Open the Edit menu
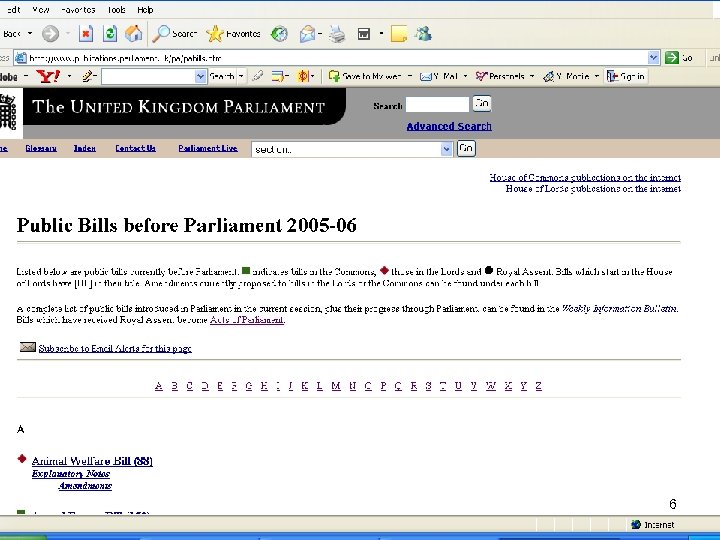This screenshot has width=720, height=540. pyautogui.click(x=14, y=10)
